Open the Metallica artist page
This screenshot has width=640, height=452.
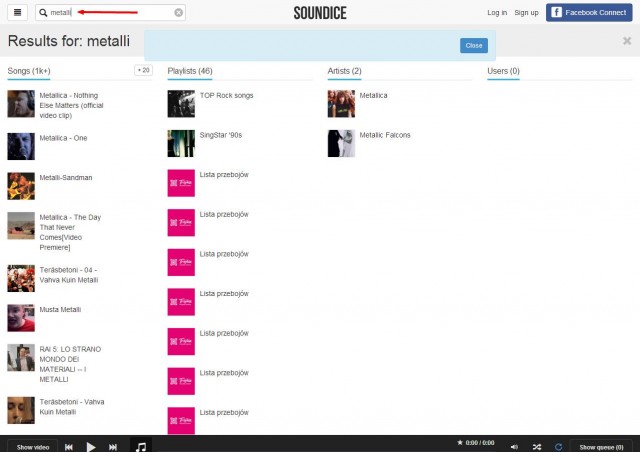tap(373, 96)
